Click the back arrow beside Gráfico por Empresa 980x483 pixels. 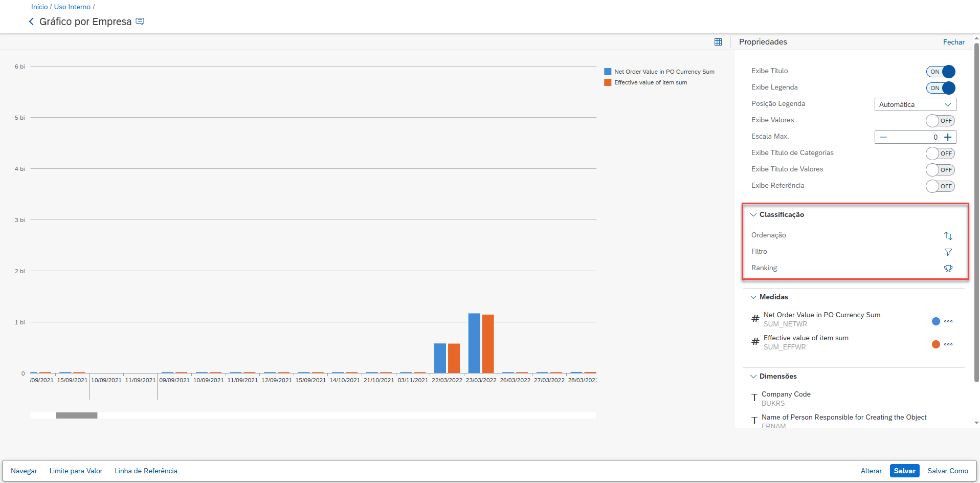point(31,21)
